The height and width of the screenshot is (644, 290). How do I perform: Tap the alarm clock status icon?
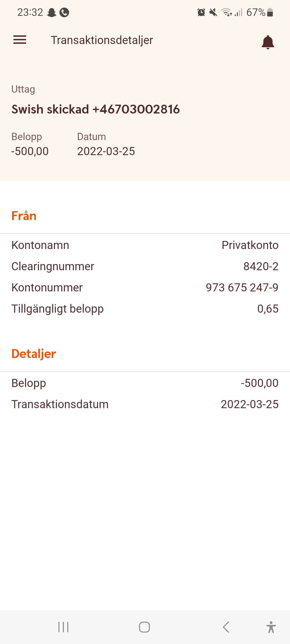point(201,12)
